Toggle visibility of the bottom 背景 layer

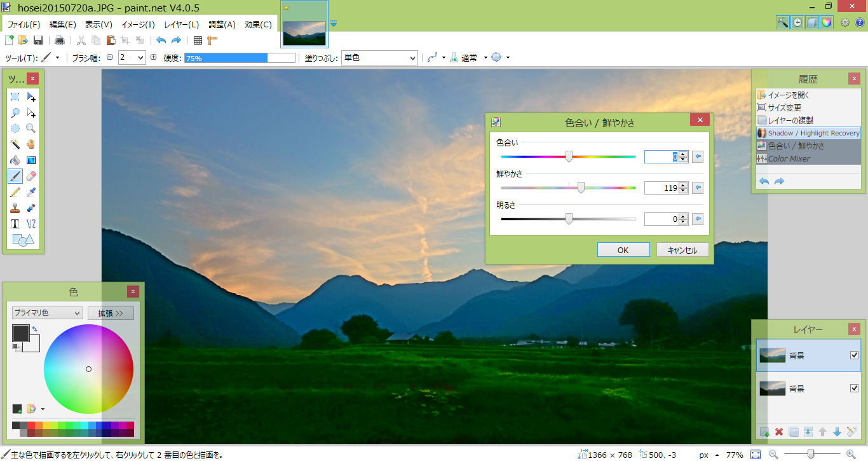click(854, 389)
